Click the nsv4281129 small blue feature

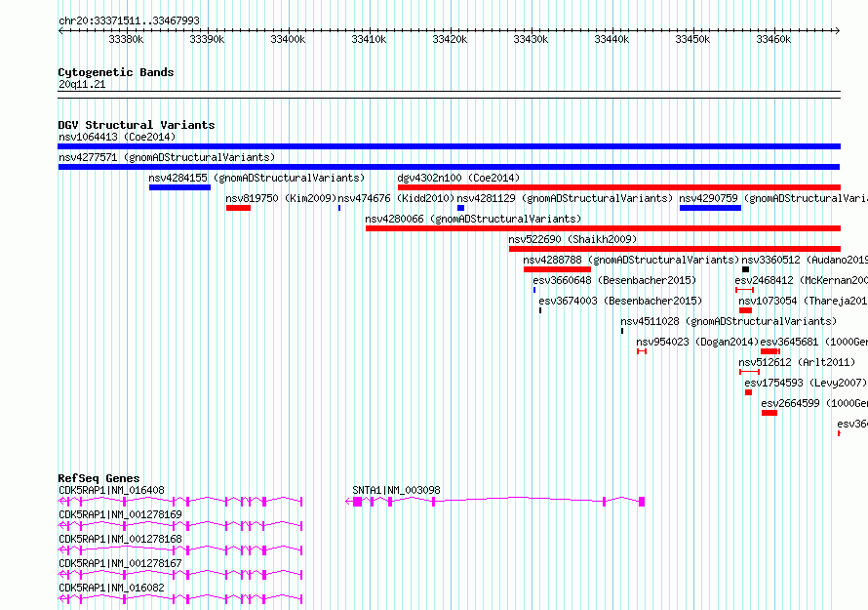(460, 208)
